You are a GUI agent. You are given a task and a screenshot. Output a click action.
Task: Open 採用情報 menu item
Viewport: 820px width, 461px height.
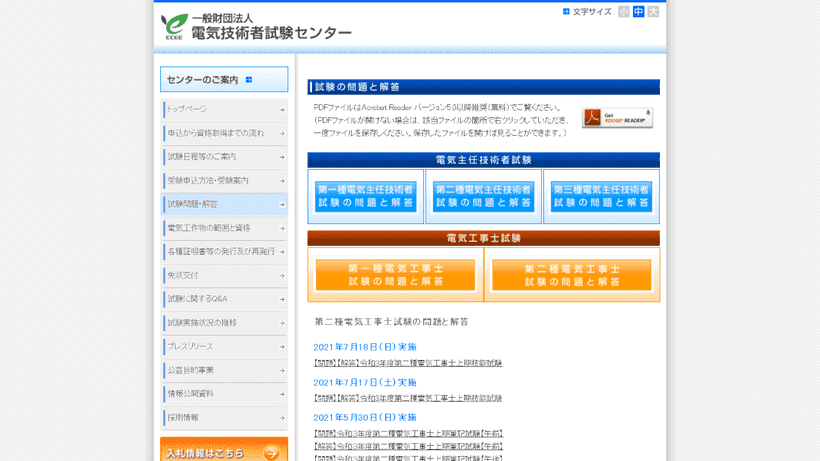224,418
